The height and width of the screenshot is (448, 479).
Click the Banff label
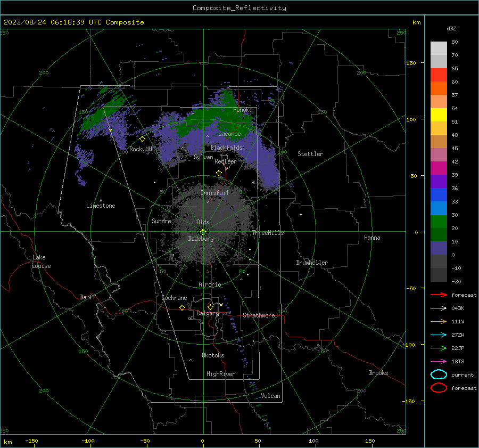click(x=88, y=297)
